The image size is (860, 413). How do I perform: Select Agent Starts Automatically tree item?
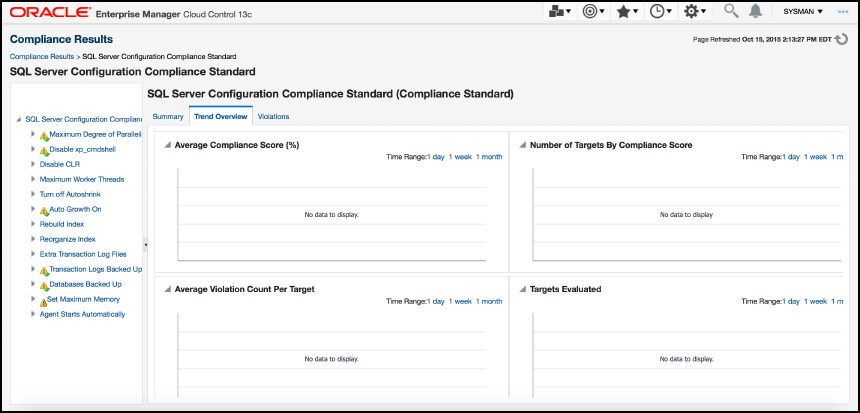tap(82, 314)
